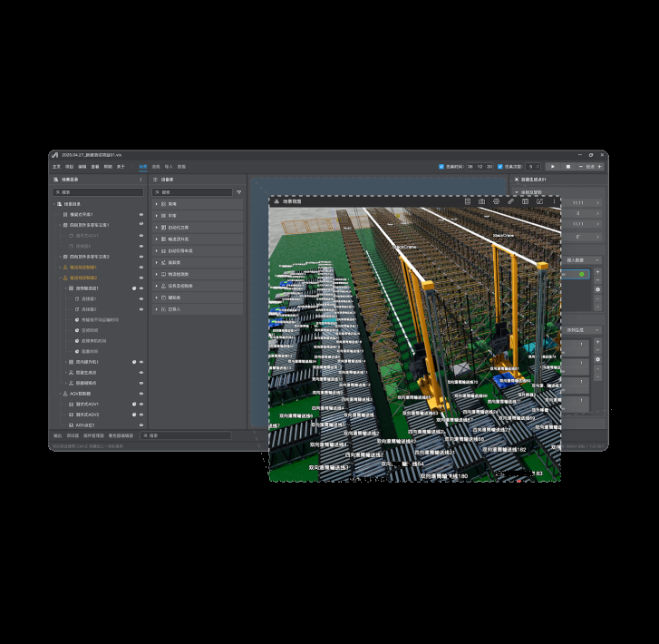Screen dimensions: 659x644
Task: Expand the 输送提升类 library category
Action: 156,239
